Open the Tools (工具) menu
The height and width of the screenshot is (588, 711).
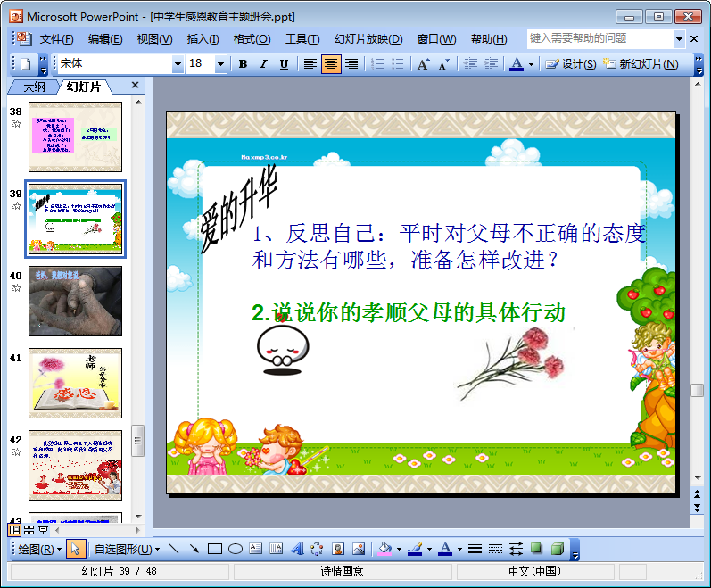[x=302, y=39]
